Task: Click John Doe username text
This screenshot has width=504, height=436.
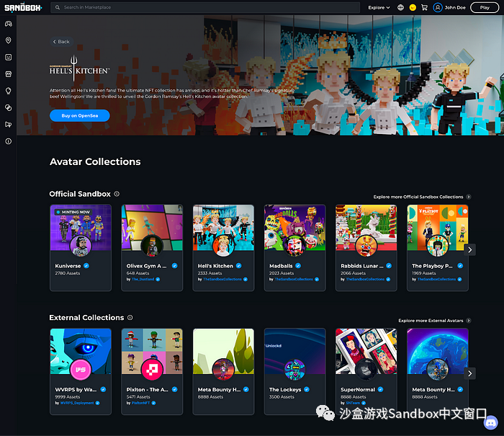Action: tap(455, 7)
